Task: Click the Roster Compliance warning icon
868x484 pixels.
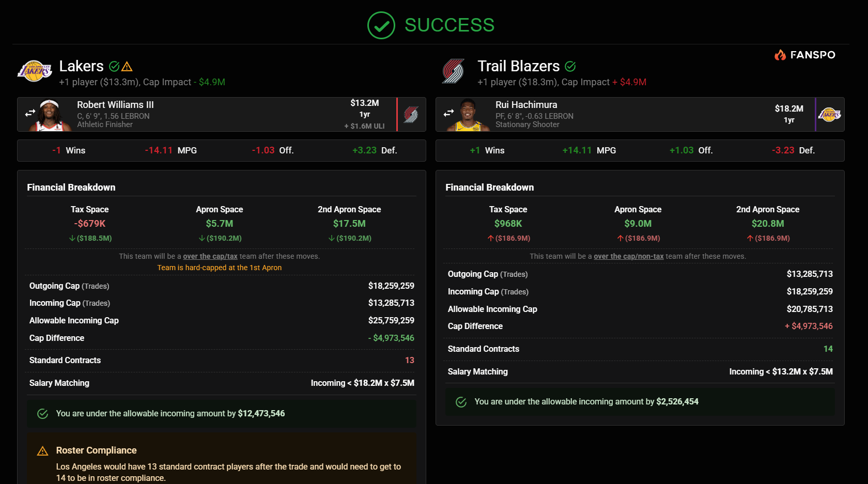Action: 43,451
